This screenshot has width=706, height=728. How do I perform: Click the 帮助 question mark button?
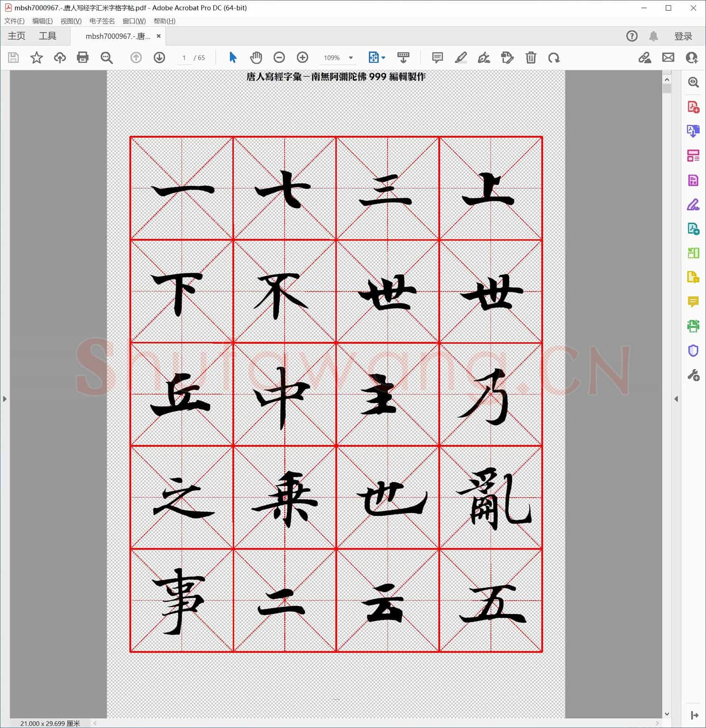pos(632,36)
